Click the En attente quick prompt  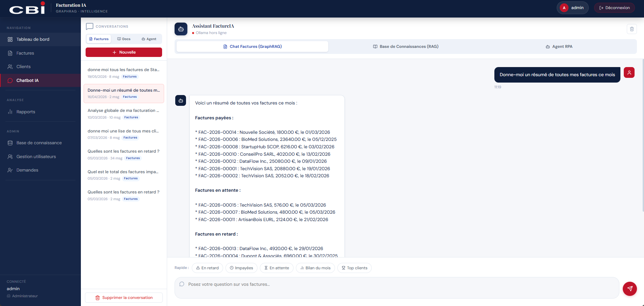click(x=277, y=268)
